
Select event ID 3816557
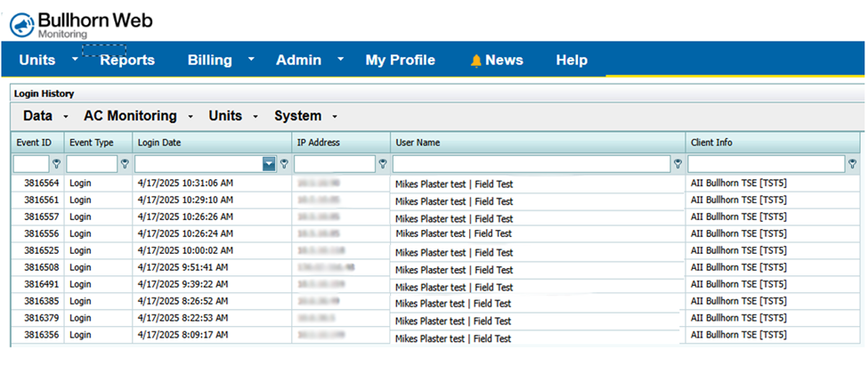coord(41,216)
